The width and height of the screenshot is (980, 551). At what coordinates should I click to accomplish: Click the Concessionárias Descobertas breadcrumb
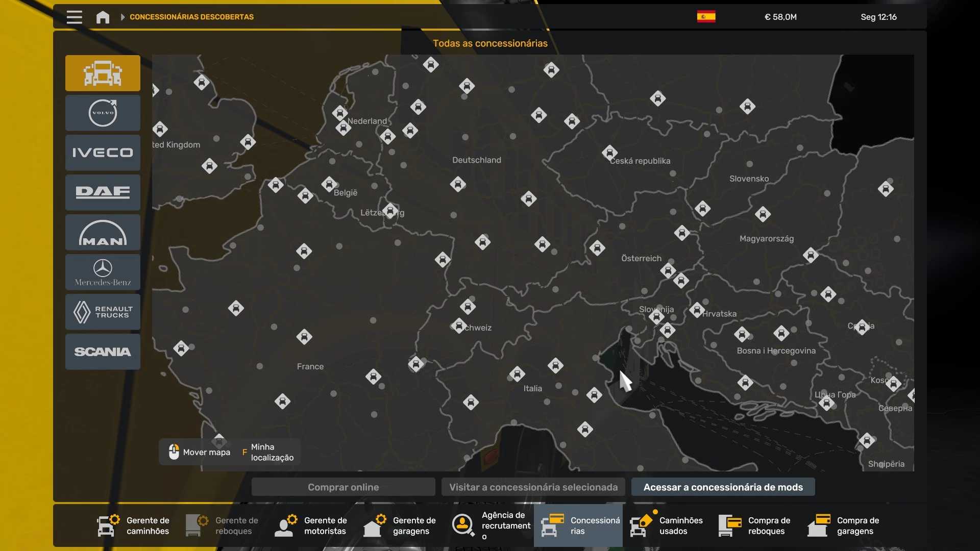[x=191, y=17]
